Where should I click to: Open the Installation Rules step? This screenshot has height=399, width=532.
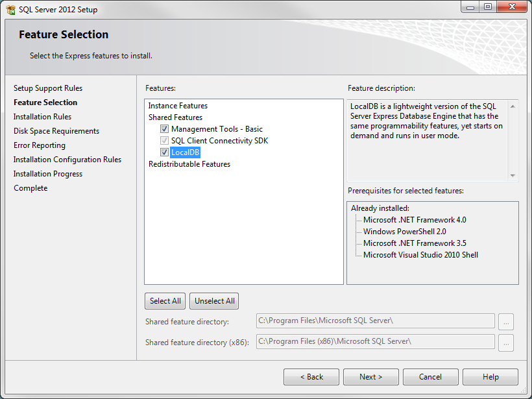click(x=42, y=117)
